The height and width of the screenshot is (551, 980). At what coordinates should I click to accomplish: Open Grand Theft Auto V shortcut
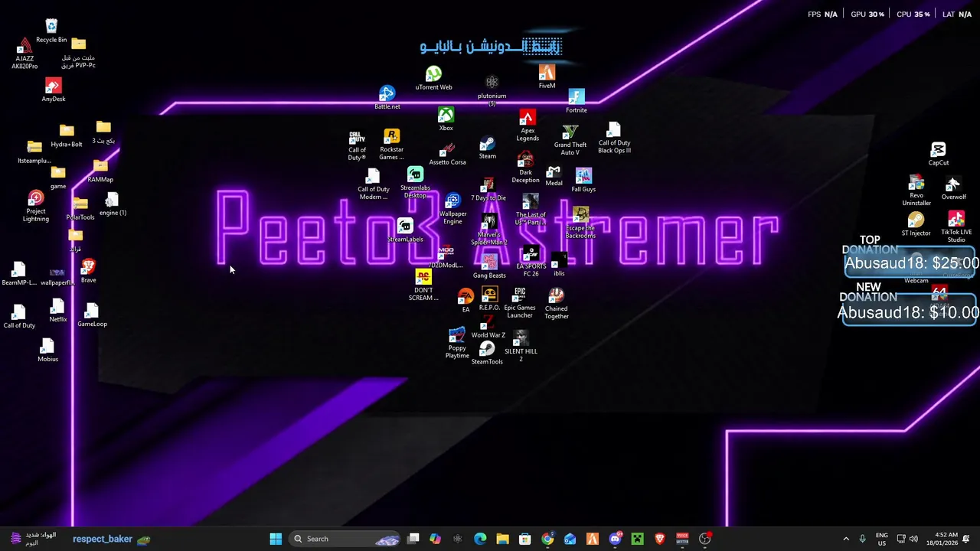(570, 140)
